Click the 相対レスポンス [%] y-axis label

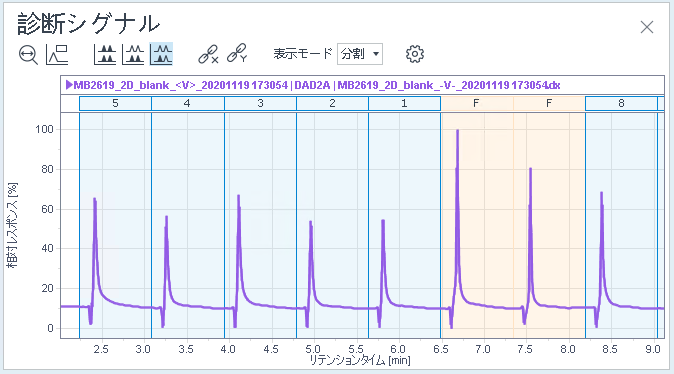(x=12, y=225)
